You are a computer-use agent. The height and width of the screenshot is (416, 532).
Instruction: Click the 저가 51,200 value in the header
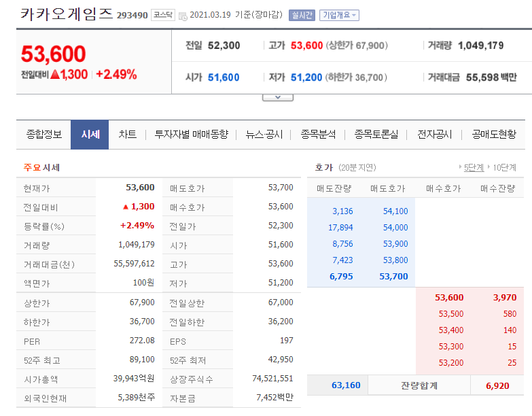click(306, 77)
